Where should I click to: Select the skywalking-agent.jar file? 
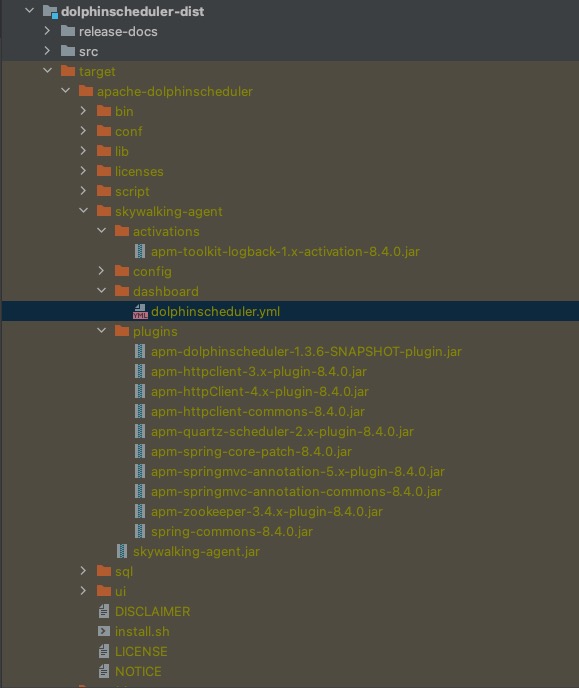(197, 552)
